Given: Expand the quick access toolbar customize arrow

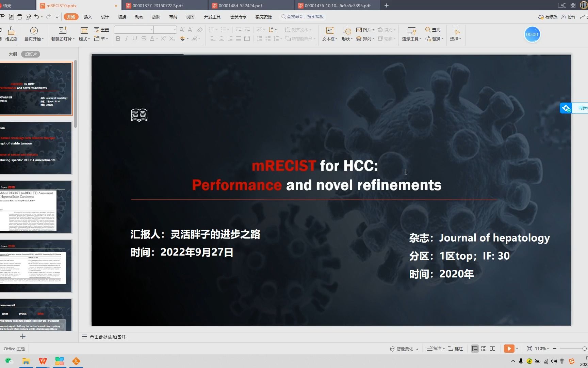Looking at the screenshot, I should (57, 17).
